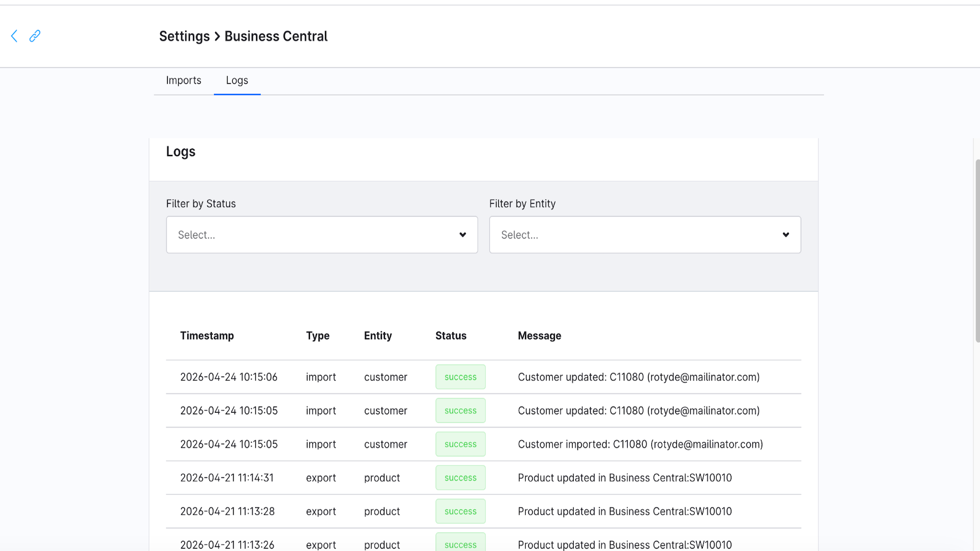This screenshot has height=551, width=980.
Task: Click the back arrow navigation icon
Action: click(x=14, y=36)
